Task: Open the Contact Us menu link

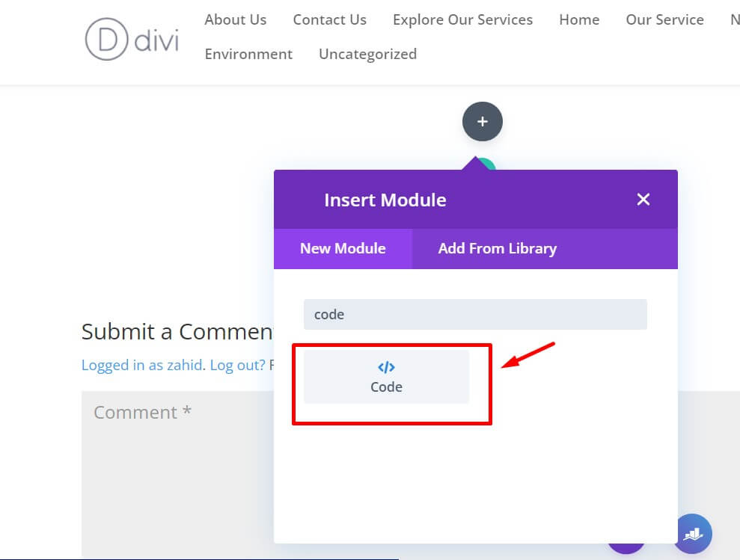Action: (x=329, y=20)
